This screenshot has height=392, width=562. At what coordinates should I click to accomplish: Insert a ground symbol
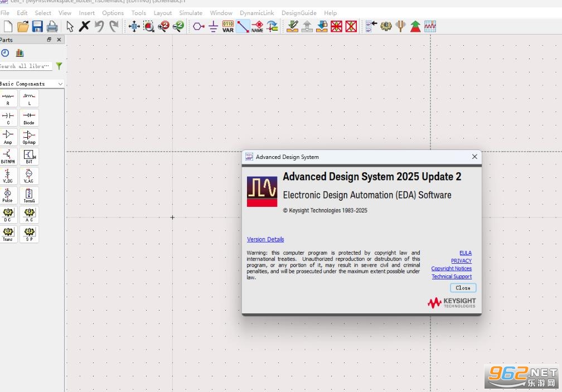(213, 27)
